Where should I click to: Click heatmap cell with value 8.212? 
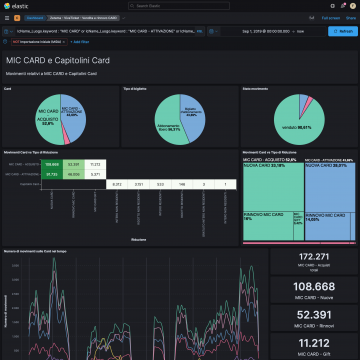coord(117,184)
